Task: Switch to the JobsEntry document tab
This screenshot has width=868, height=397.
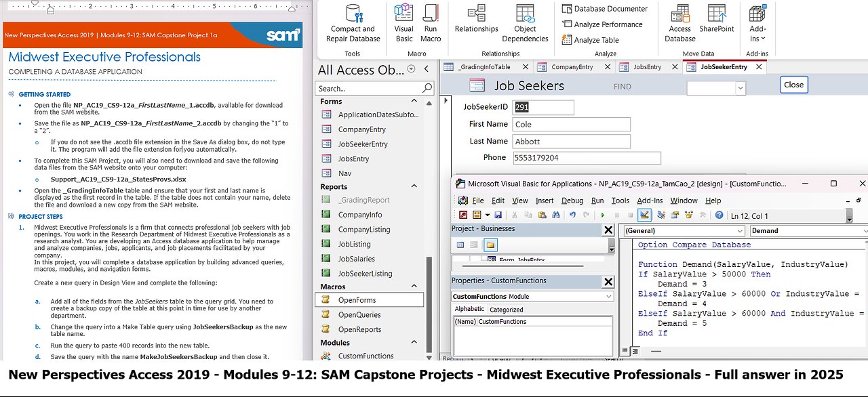Action: pos(648,67)
